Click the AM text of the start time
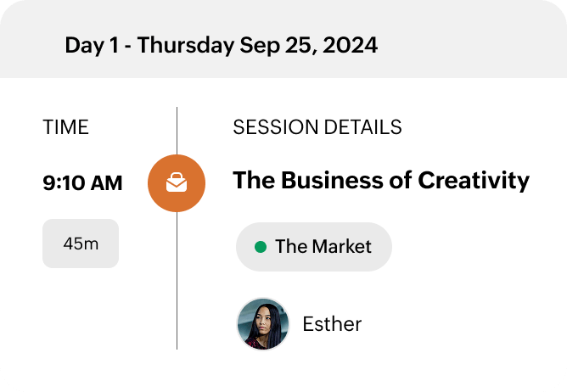This screenshot has height=392, width=567. click(x=107, y=182)
